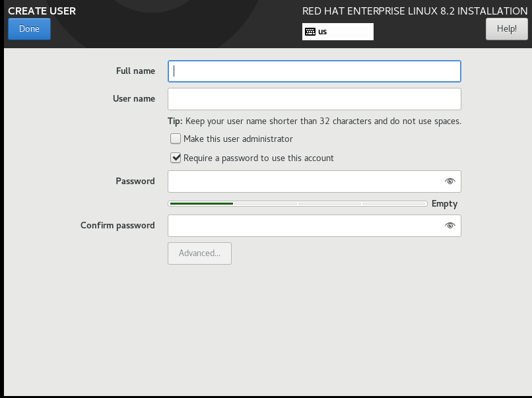
Task: Click the RED HAT ENTERPRISE LINUX 8.2 INSTALLATION title
Action: [415, 11]
